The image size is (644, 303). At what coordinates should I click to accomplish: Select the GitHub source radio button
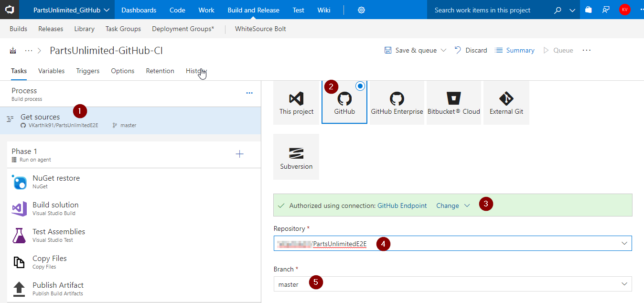[x=360, y=86]
